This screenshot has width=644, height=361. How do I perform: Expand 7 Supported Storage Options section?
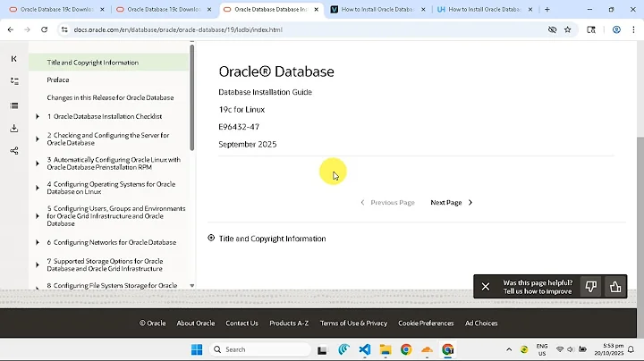(x=38, y=265)
